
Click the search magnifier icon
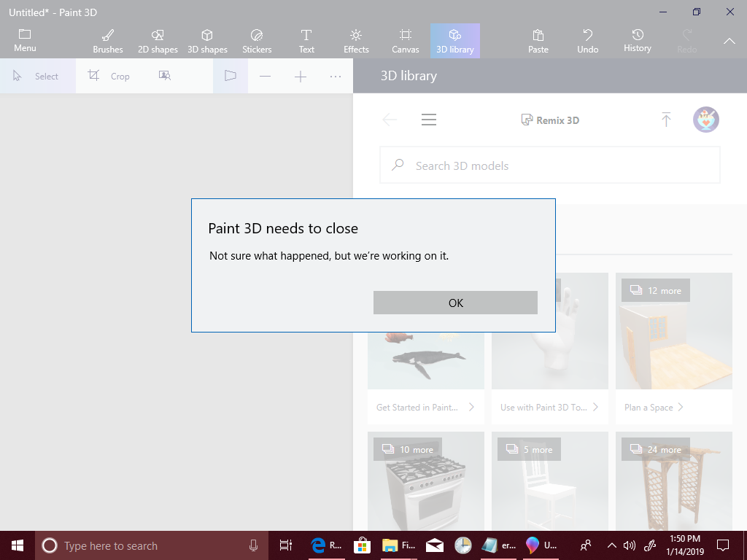pyautogui.click(x=398, y=165)
